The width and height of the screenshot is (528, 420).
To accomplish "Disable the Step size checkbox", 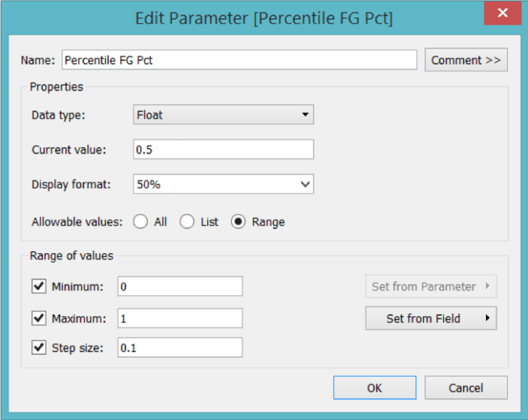I will pyautogui.click(x=39, y=348).
